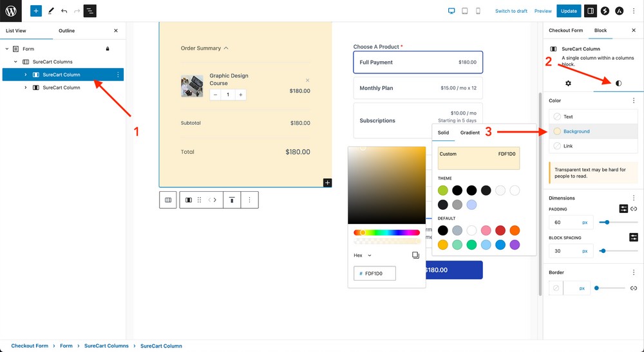Open the SureCart lightning icon
Screen dimensions: 644x352
tap(605, 11)
